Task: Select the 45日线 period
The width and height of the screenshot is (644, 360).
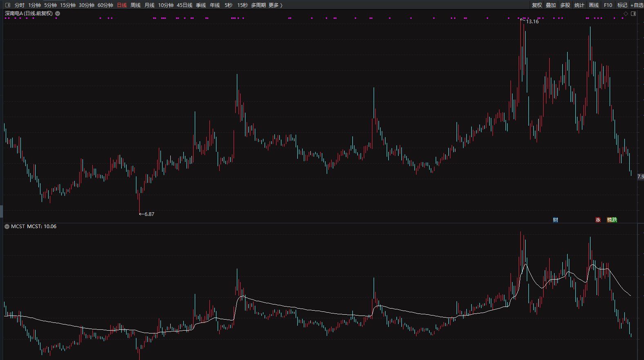Action: 185,5
